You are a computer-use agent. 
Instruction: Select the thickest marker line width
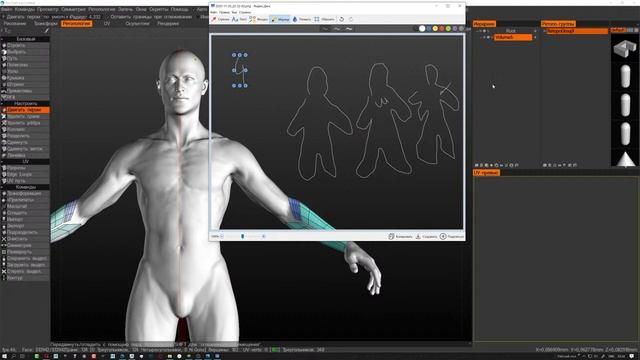coord(349,29)
